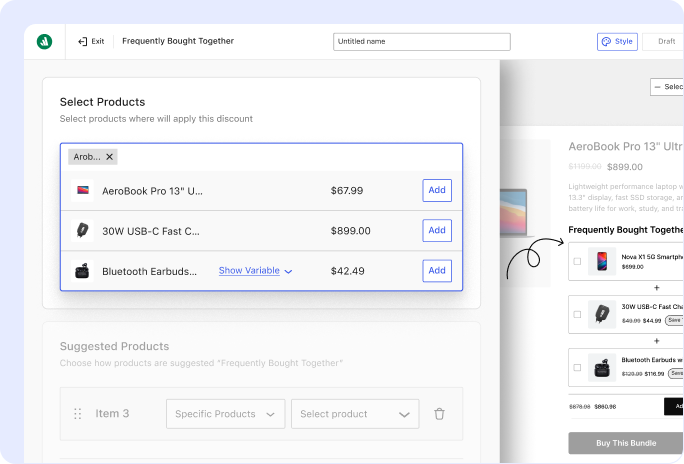This screenshot has width=684, height=464.
Task: Click the Exit button
Action: pyautogui.click(x=91, y=41)
